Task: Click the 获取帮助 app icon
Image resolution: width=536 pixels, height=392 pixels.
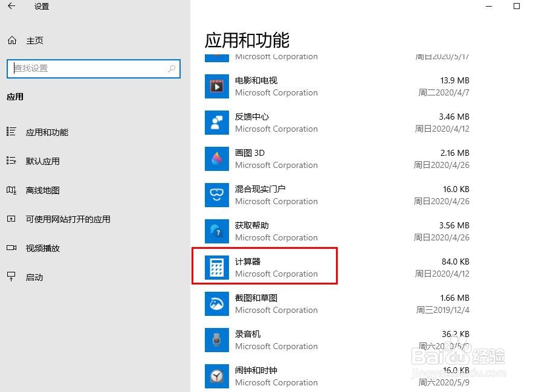Action: [217, 231]
